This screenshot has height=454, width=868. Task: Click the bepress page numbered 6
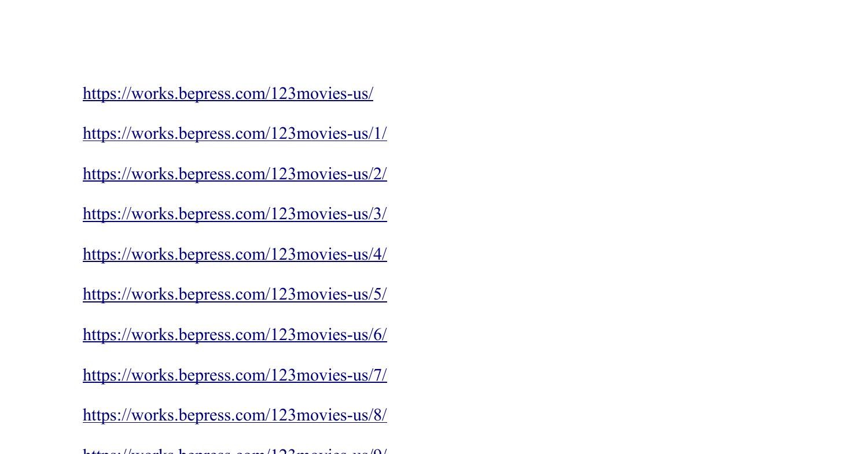coord(235,335)
